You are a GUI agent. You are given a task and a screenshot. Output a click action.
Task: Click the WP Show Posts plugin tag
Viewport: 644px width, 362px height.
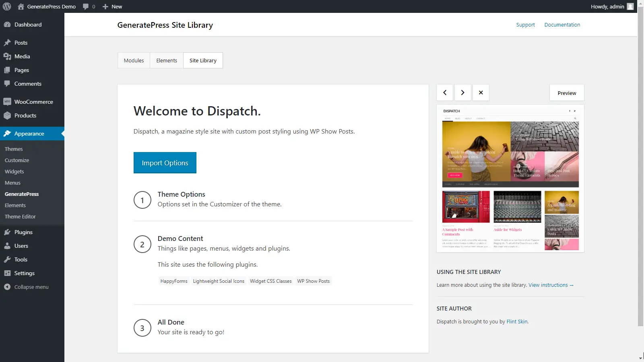pyautogui.click(x=313, y=281)
